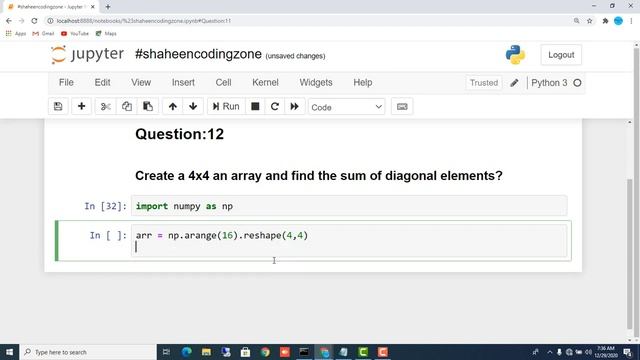Open File Explorer from taskbar
This screenshot has height=360, width=640.
pyautogui.click(x=206, y=352)
